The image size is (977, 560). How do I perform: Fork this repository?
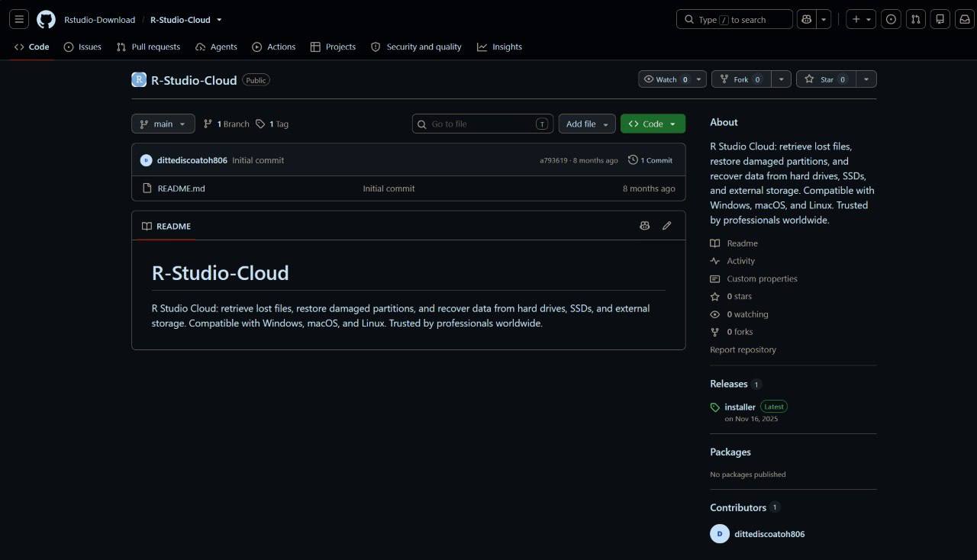point(741,79)
